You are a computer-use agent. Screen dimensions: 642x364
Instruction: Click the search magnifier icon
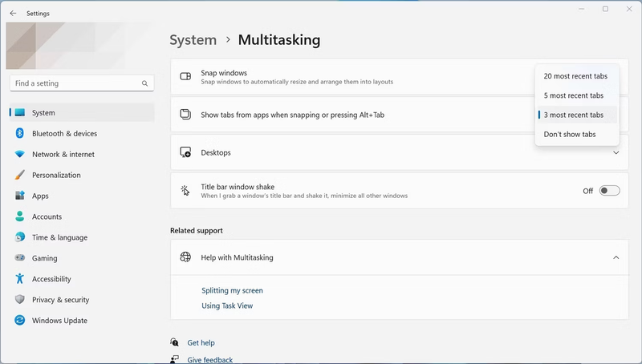[145, 83]
